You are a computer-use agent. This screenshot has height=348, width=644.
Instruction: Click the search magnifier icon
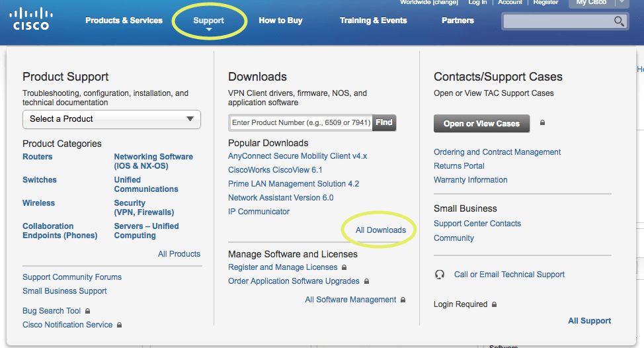619,21
